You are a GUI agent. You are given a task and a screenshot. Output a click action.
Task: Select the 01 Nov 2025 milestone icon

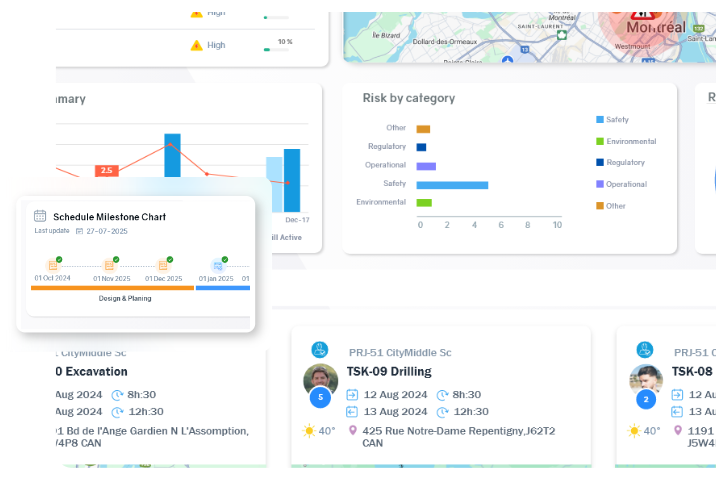point(110,266)
